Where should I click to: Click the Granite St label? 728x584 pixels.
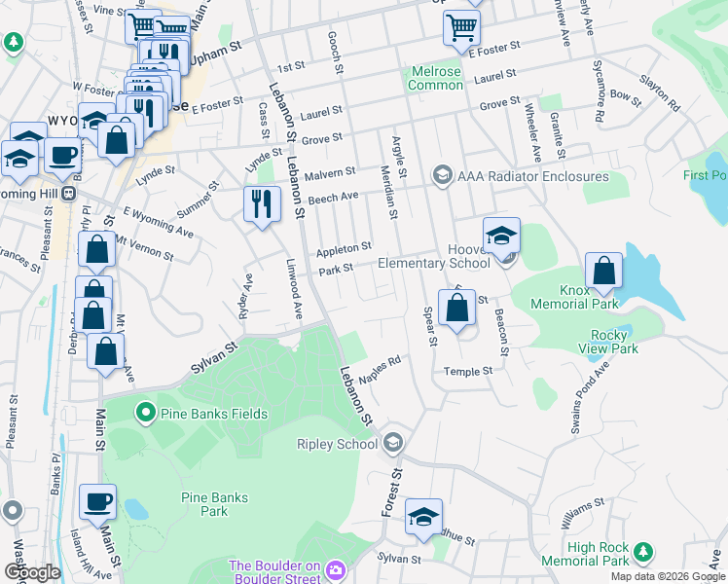[x=558, y=135]
